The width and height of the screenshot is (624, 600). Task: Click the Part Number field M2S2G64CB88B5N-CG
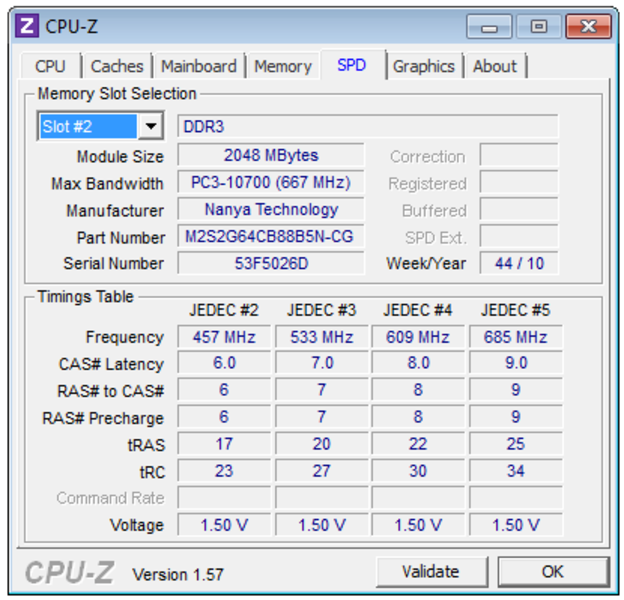[271, 237]
